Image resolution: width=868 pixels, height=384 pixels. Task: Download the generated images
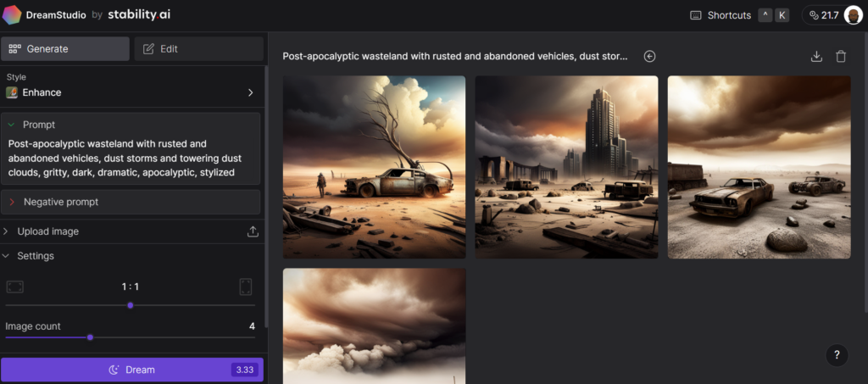[816, 56]
